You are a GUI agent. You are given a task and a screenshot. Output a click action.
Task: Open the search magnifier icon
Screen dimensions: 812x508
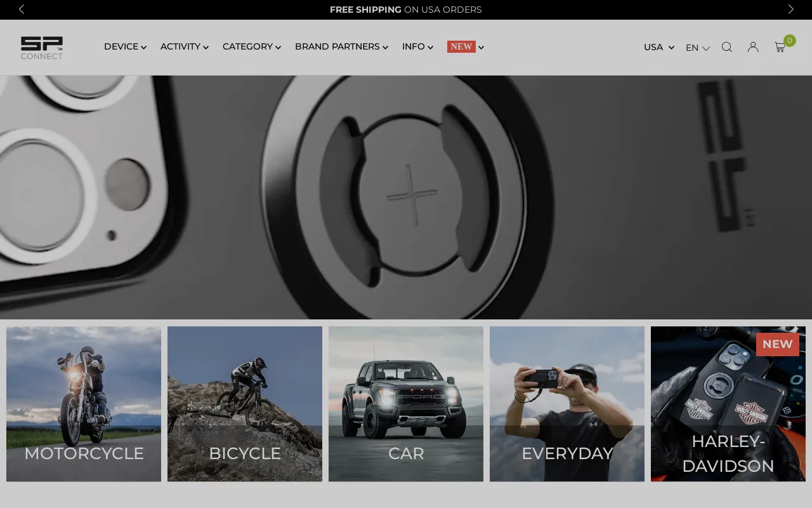coord(727,47)
